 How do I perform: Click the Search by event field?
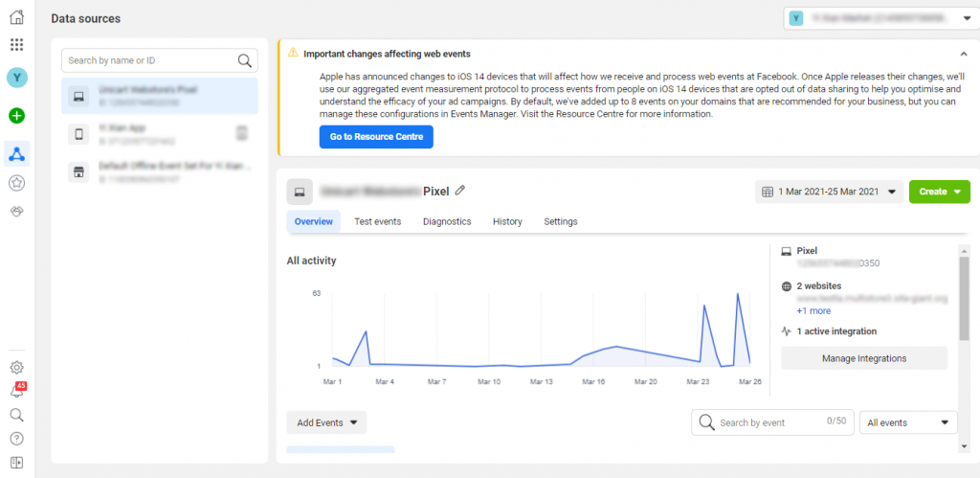772,422
